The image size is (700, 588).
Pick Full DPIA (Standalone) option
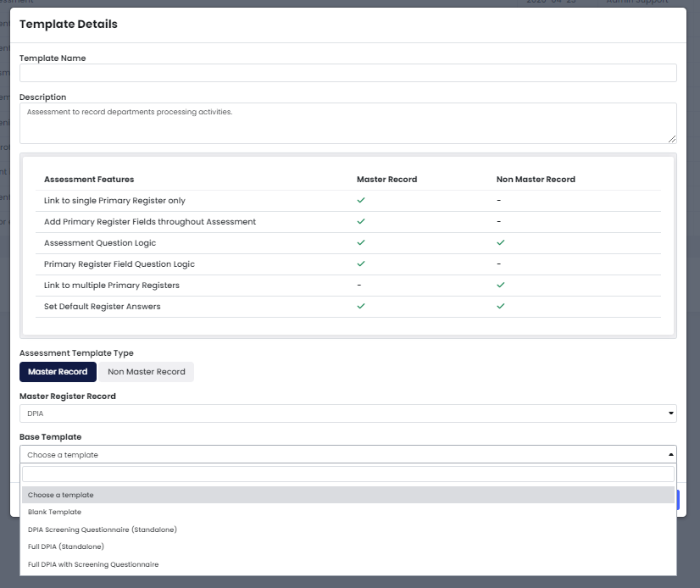pos(65,546)
